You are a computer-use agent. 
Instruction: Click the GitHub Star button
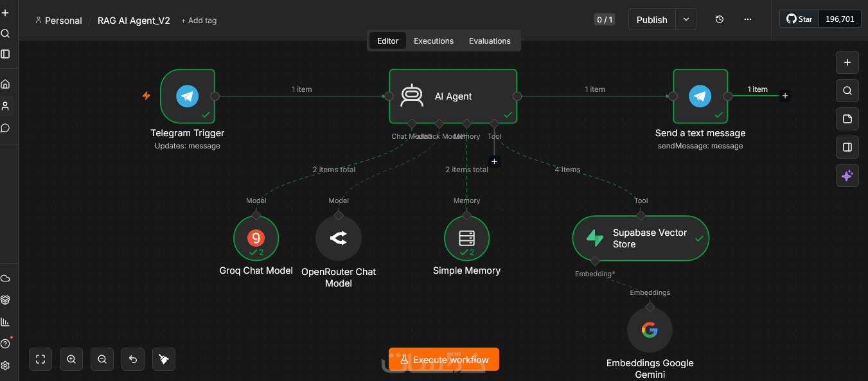[799, 19]
